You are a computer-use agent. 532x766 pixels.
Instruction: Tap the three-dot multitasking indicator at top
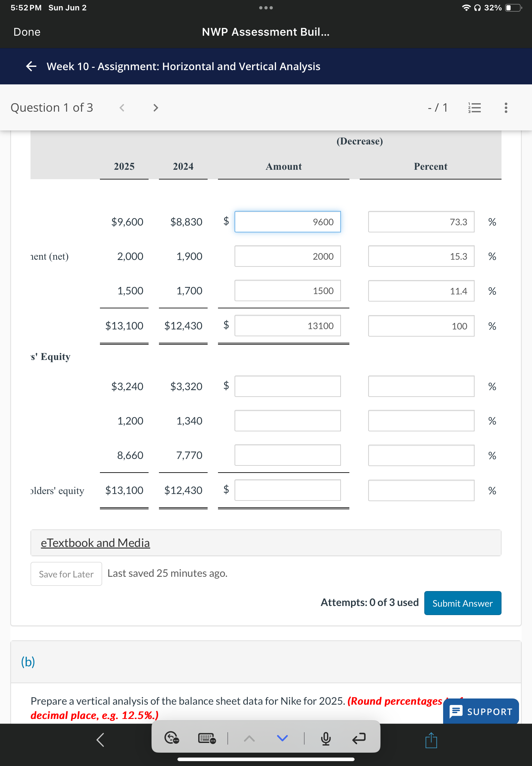click(x=266, y=8)
